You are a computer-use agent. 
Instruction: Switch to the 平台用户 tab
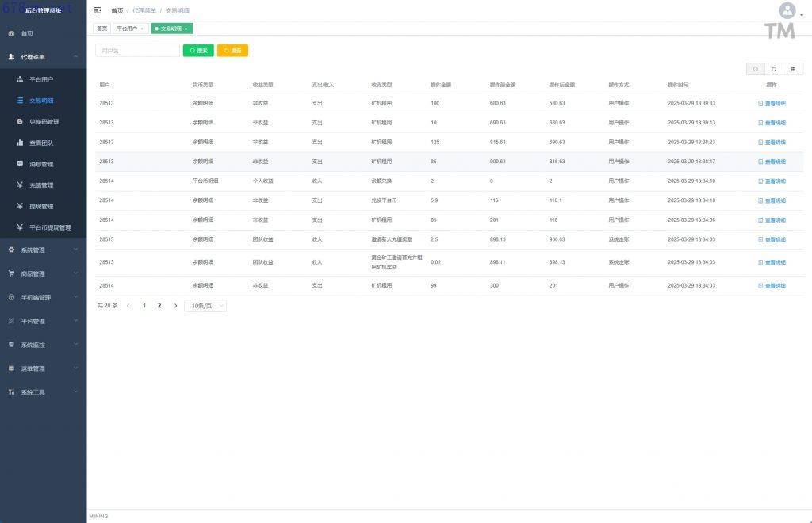click(x=128, y=29)
